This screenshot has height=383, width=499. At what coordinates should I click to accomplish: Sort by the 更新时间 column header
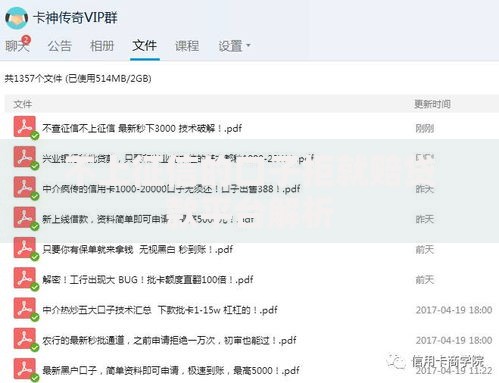point(432,104)
